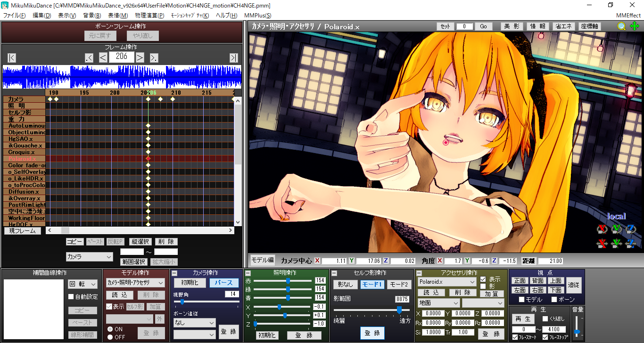The width and height of the screenshot is (644, 343).
Task: Open the empty bone dropdown beside 地面
Action: coord(483,303)
